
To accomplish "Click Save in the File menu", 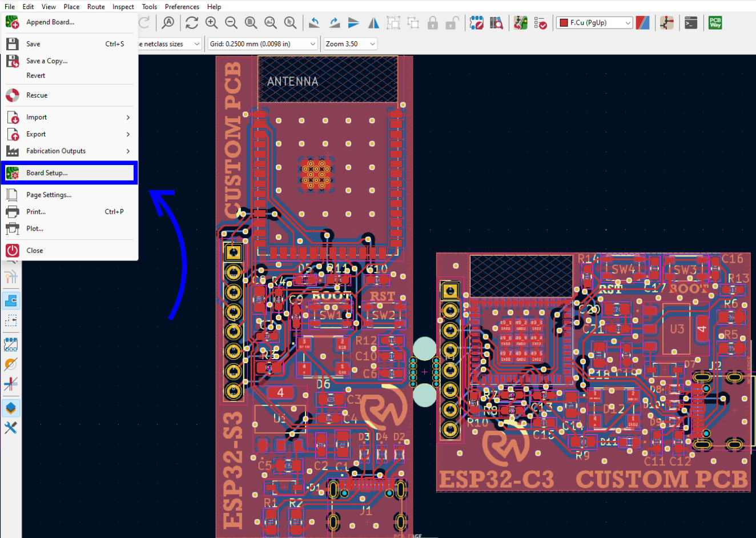I will coord(70,44).
